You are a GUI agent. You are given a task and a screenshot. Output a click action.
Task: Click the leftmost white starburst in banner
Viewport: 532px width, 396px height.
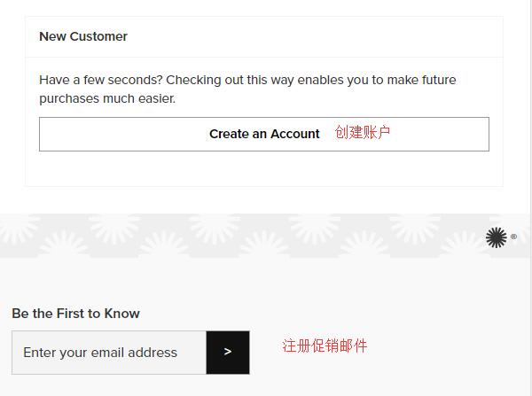(18, 227)
